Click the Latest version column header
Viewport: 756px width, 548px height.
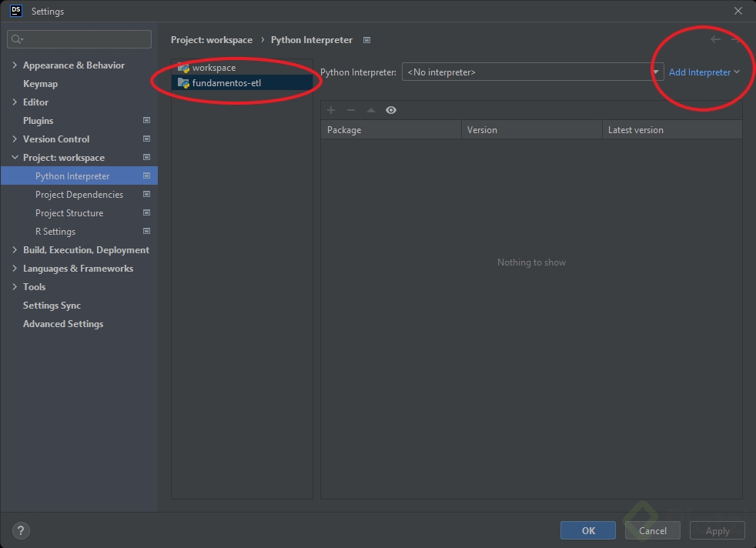tap(672, 129)
